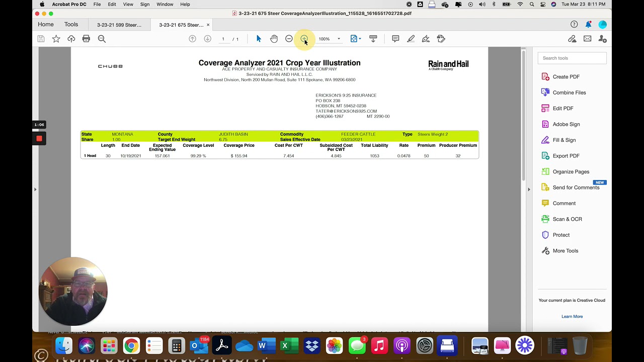Click the add people share icon
644x362 pixels.
[602, 39]
